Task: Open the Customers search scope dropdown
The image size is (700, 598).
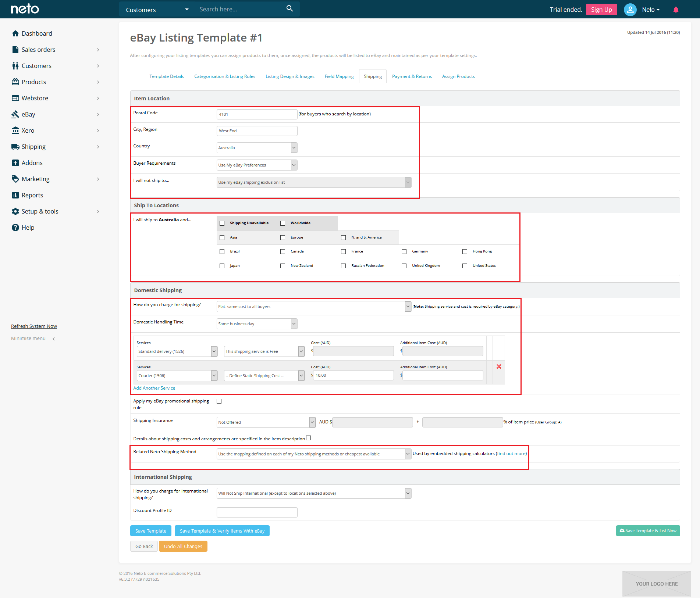Action: (157, 10)
